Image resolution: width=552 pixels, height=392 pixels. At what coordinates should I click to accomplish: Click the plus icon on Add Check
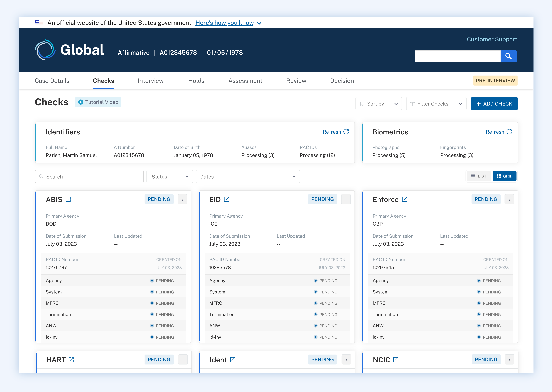pyautogui.click(x=479, y=104)
